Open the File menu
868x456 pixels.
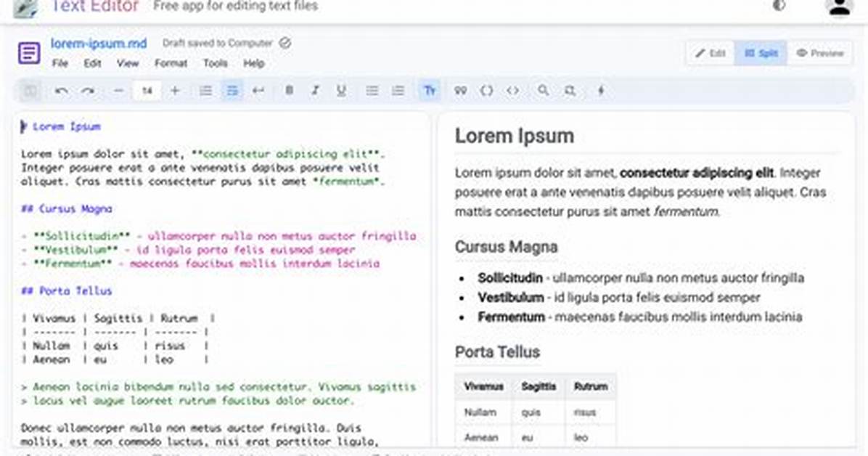pyautogui.click(x=60, y=64)
